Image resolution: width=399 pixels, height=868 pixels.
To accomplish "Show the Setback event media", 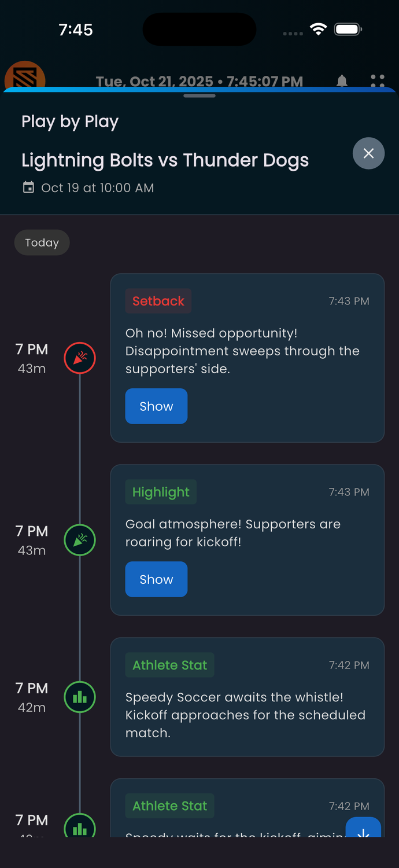I will (x=156, y=406).
